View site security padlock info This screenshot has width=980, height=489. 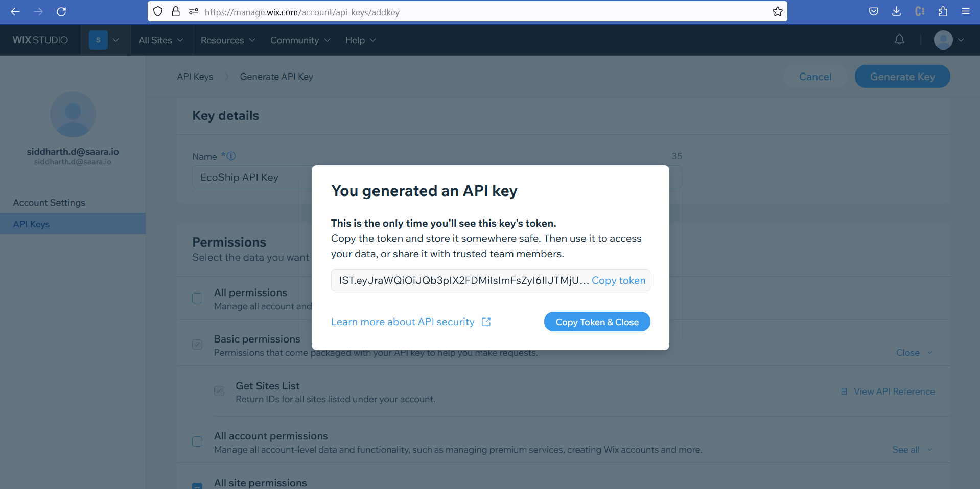pos(176,11)
